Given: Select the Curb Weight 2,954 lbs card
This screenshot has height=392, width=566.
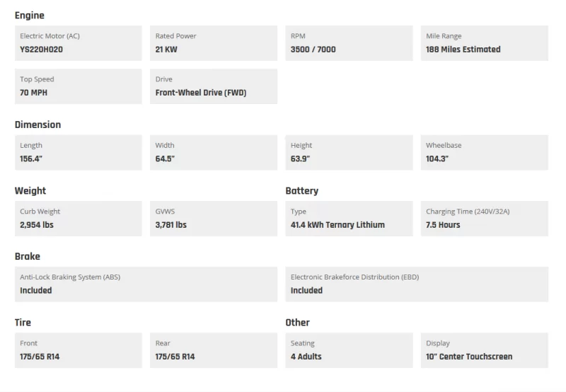Looking at the screenshot, I should tap(78, 218).
